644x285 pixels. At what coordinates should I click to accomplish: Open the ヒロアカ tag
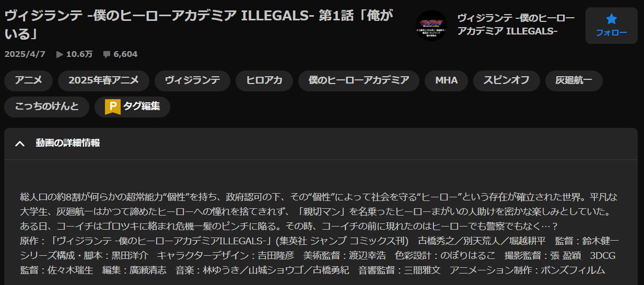(264, 80)
